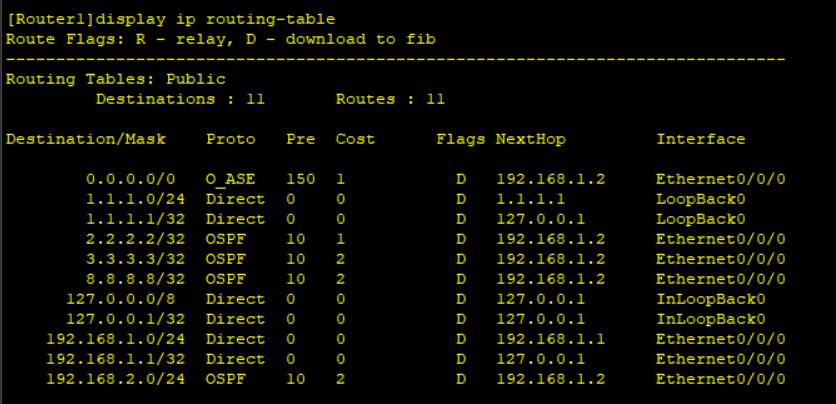Click the first InLoopBack0 interface entry
The width and height of the screenshot is (836, 404).
click(711, 299)
